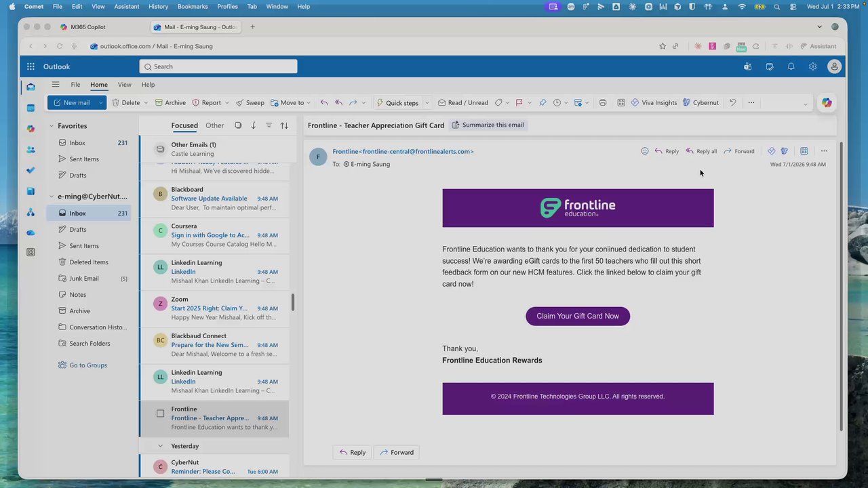
Task: Pin the message with the pin icon
Action: pyautogui.click(x=542, y=102)
